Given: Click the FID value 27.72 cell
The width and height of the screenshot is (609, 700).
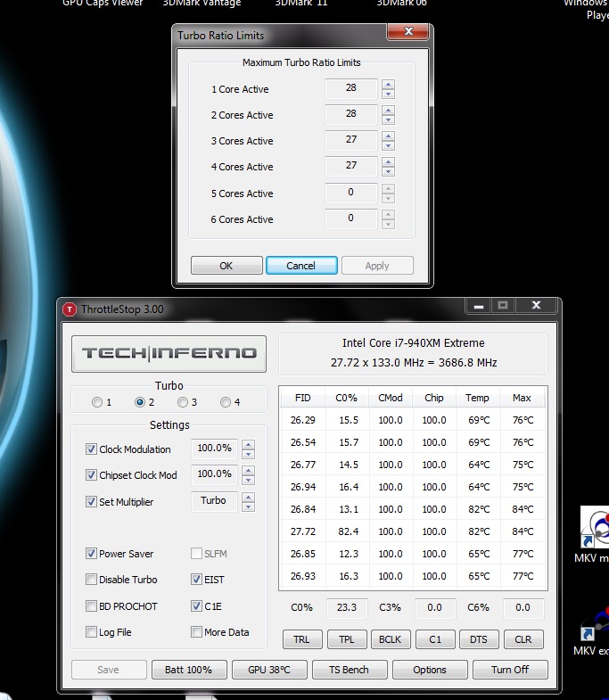Looking at the screenshot, I should pyautogui.click(x=302, y=531).
